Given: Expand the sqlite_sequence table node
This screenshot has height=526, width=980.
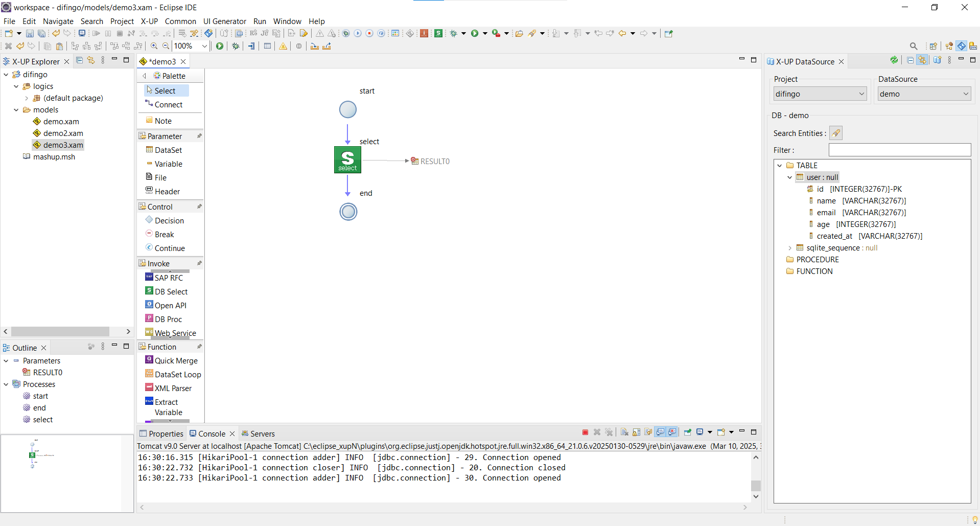Looking at the screenshot, I should (790, 248).
